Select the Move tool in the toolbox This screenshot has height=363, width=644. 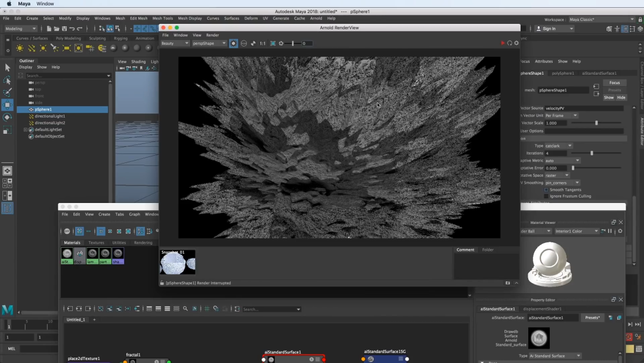(x=7, y=104)
